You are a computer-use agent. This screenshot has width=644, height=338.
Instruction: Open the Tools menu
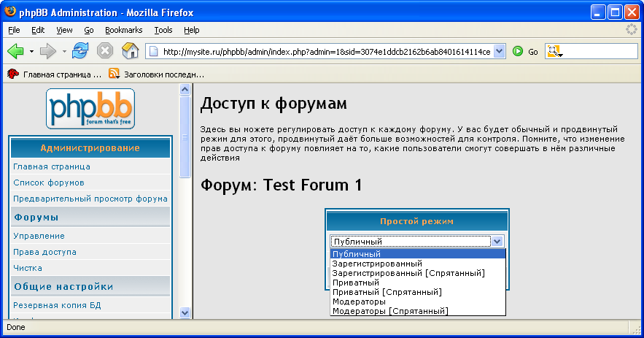(x=163, y=30)
